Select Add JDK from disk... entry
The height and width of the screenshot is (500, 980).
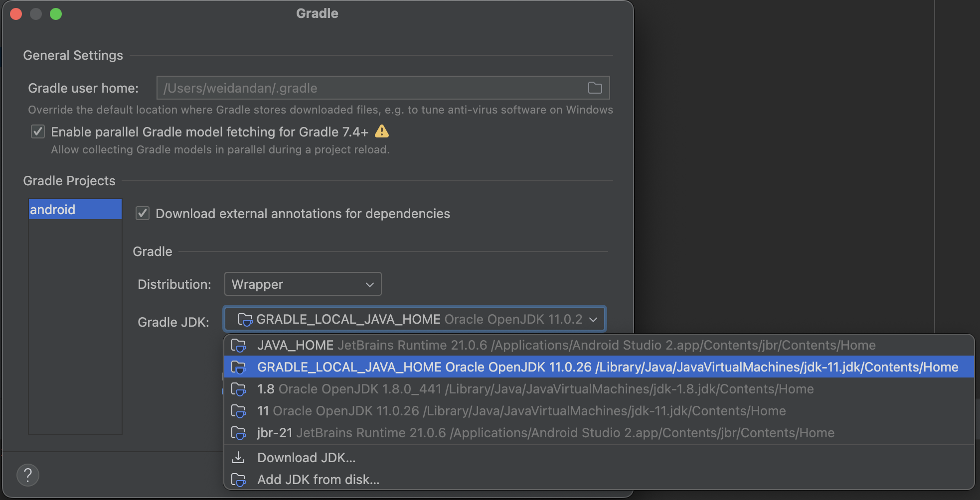(x=599, y=480)
